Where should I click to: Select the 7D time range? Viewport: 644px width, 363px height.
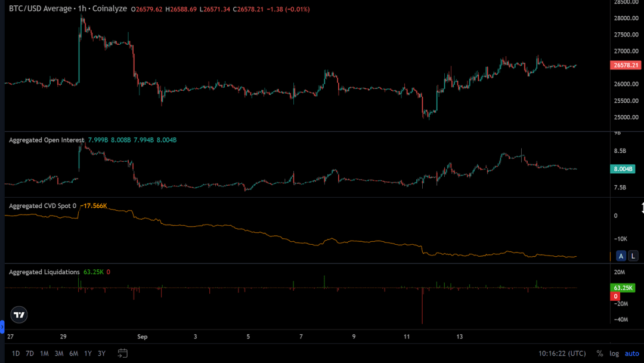(x=30, y=353)
